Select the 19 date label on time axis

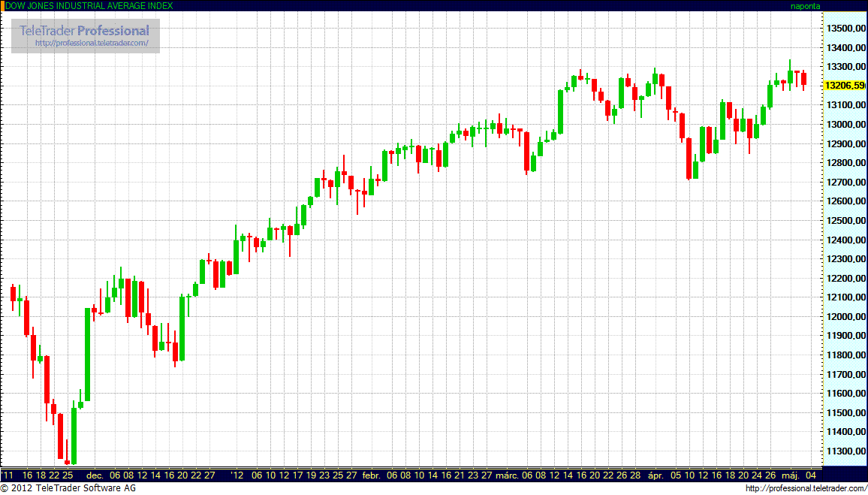tap(311, 475)
